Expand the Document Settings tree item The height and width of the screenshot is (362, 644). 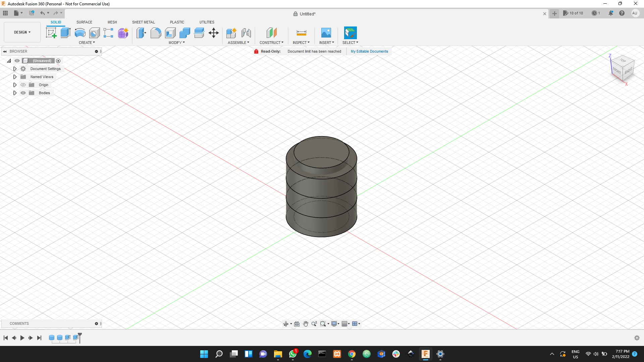pyautogui.click(x=15, y=69)
